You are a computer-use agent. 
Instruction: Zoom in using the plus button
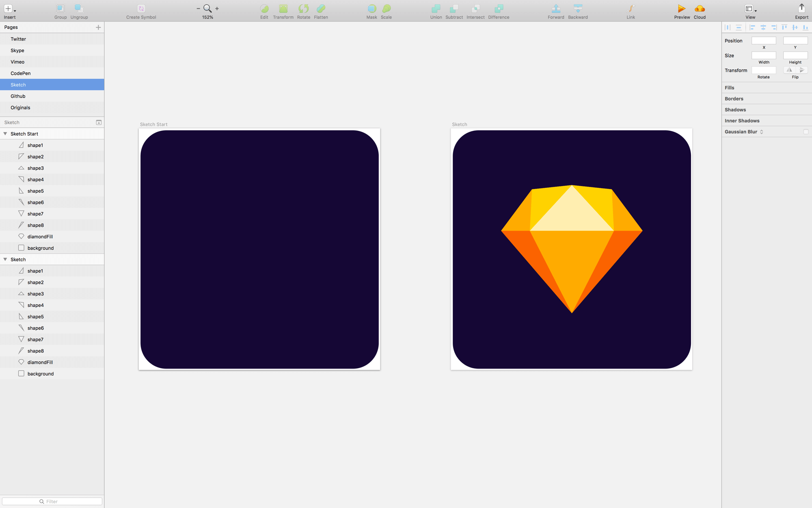(x=217, y=9)
